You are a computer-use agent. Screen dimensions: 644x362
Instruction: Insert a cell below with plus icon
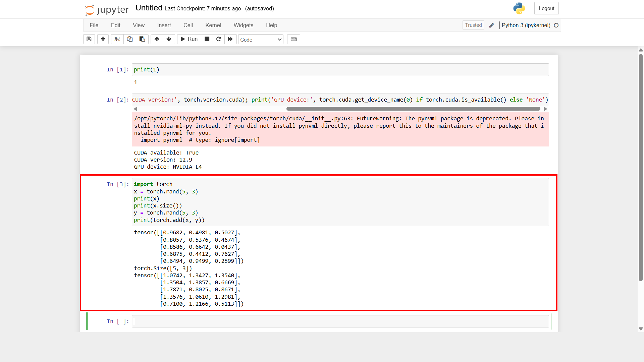tap(103, 39)
